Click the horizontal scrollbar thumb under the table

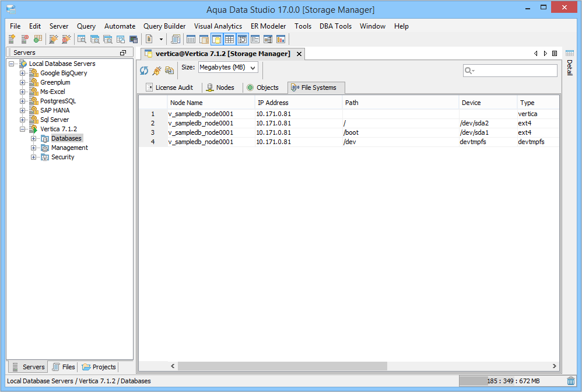pos(282,366)
